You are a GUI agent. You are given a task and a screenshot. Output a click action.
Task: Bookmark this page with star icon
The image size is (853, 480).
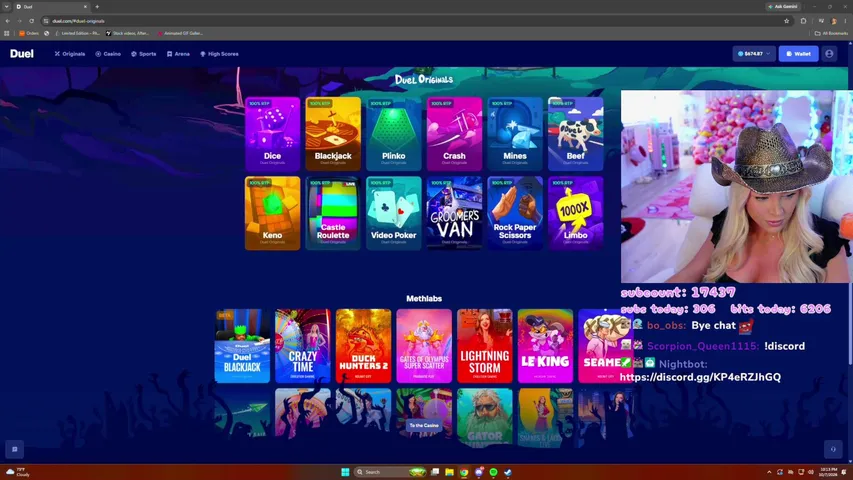point(786,21)
